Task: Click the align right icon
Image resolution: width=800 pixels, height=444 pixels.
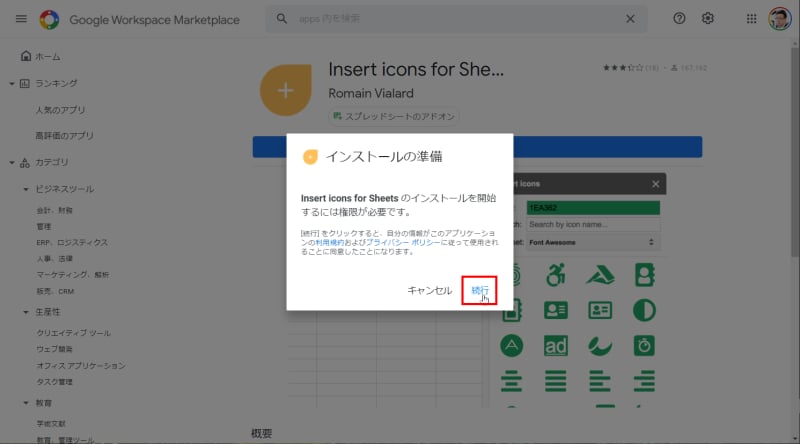Action: pos(644,381)
